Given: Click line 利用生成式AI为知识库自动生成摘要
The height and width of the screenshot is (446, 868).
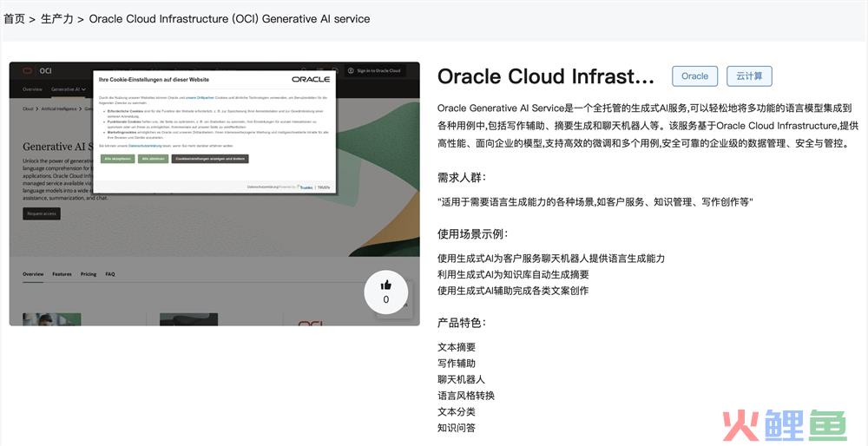Looking at the screenshot, I should (x=513, y=274).
